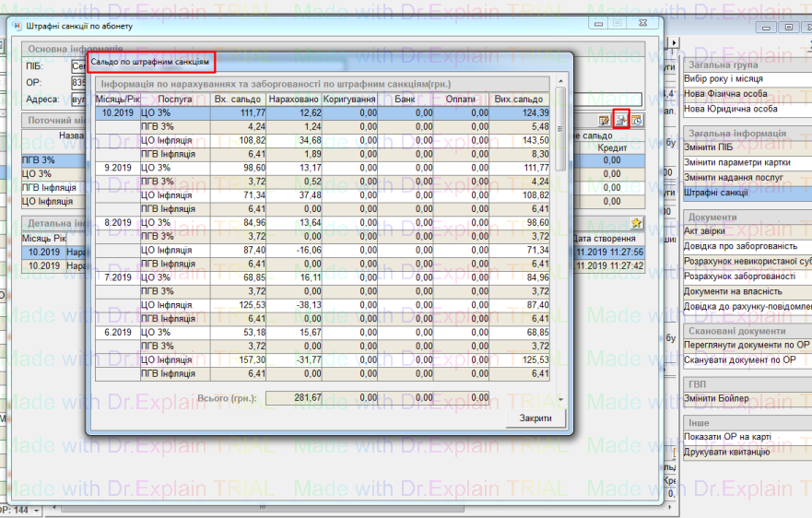Click the calendar clock history icon
Screen dimensions: 812x518
coord(636,121)
